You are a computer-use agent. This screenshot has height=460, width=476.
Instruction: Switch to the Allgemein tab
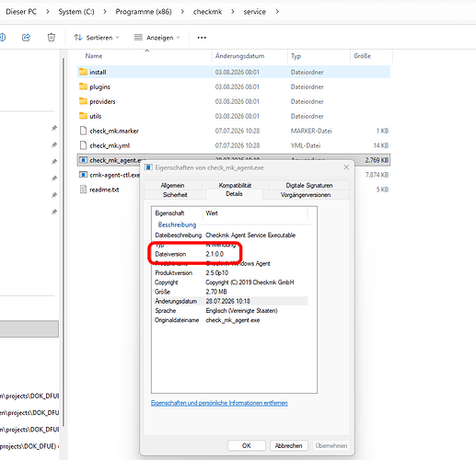(173, 185)
